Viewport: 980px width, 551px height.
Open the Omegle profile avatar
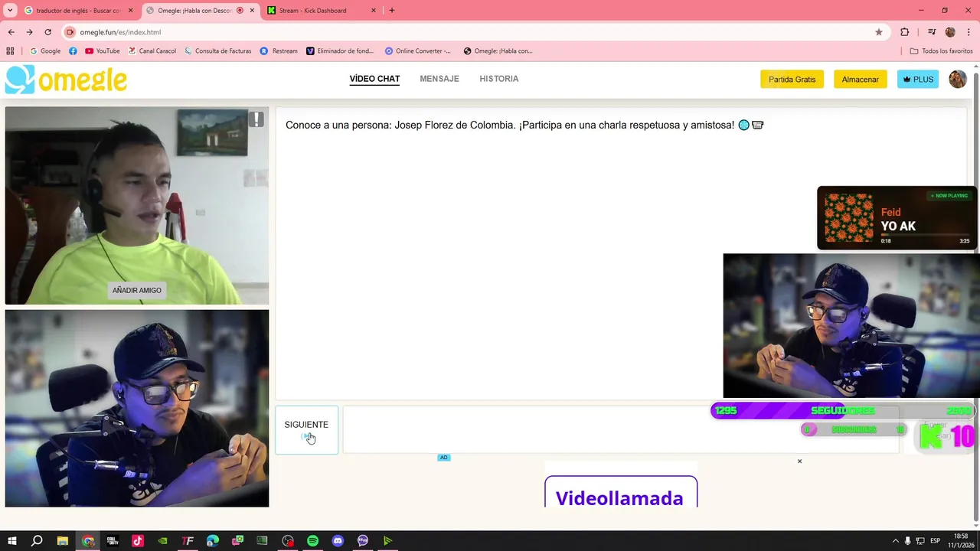pos(958,79)
